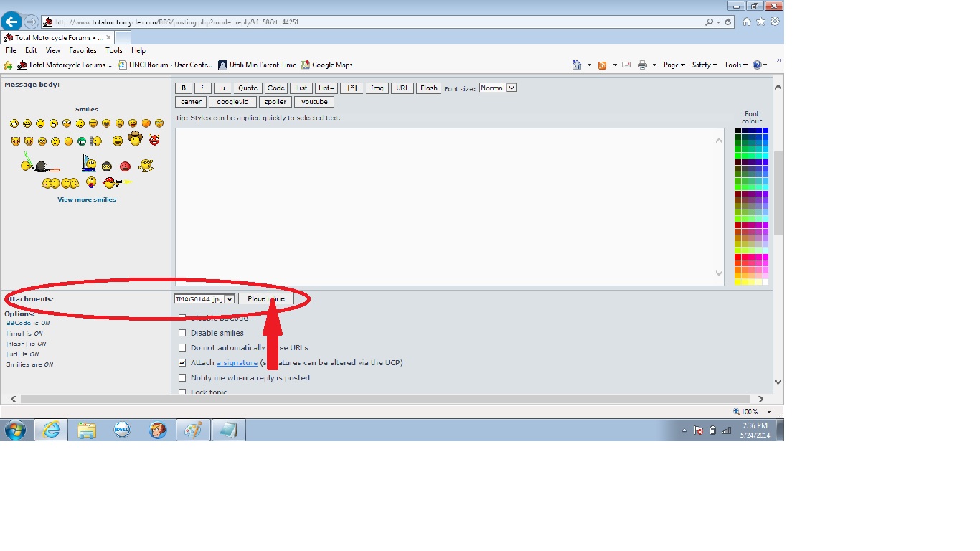Click inside the message body text area
980x551 pixels.
(x=450, y=207)
